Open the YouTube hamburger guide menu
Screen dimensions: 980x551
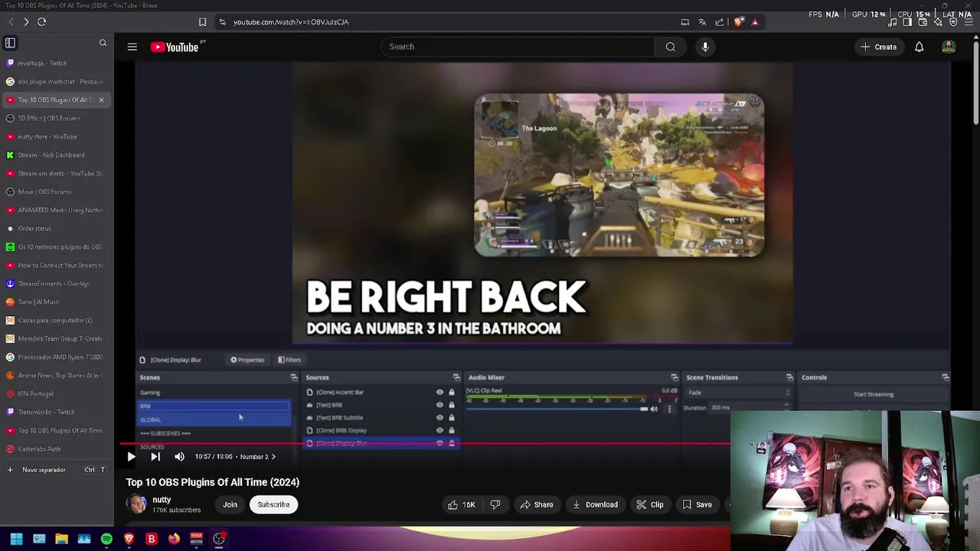(132, 47)
